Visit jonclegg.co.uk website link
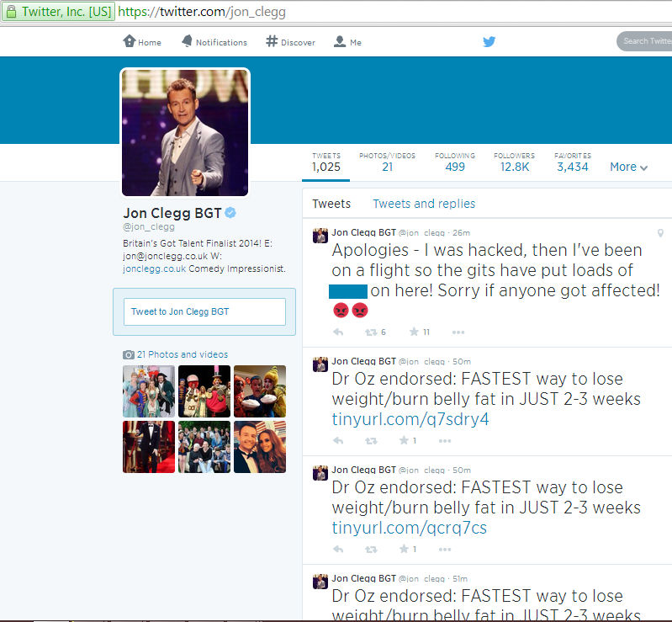The height and width of the screenshot is (622, 672). click(154, 269)
